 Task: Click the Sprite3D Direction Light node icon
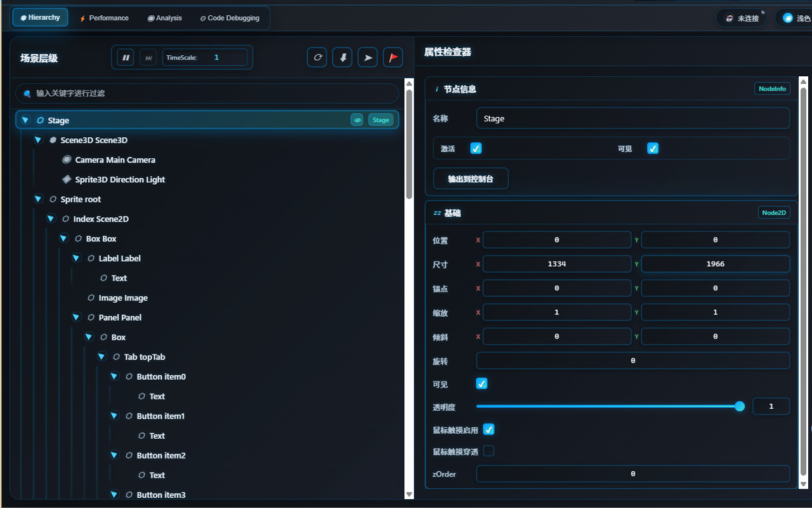point(67,180)
